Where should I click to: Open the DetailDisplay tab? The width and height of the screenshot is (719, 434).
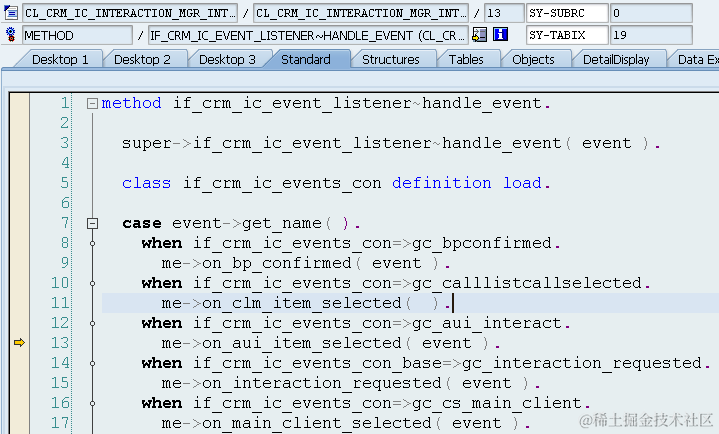point(616,60)
